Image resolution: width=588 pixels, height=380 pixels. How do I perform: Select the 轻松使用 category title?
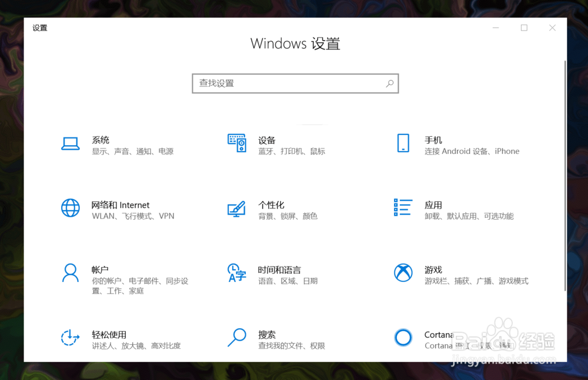tap(109, 335)
